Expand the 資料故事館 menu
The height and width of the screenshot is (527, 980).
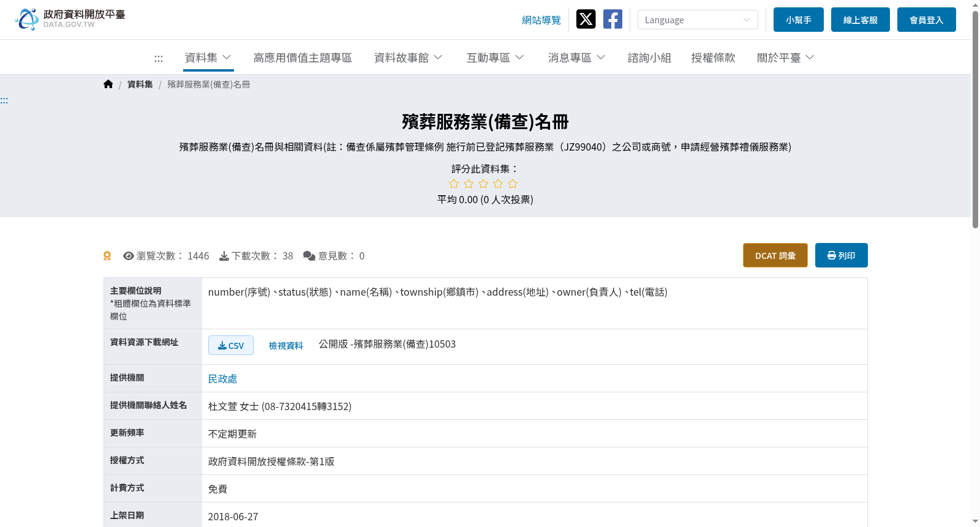coord(409,58)
